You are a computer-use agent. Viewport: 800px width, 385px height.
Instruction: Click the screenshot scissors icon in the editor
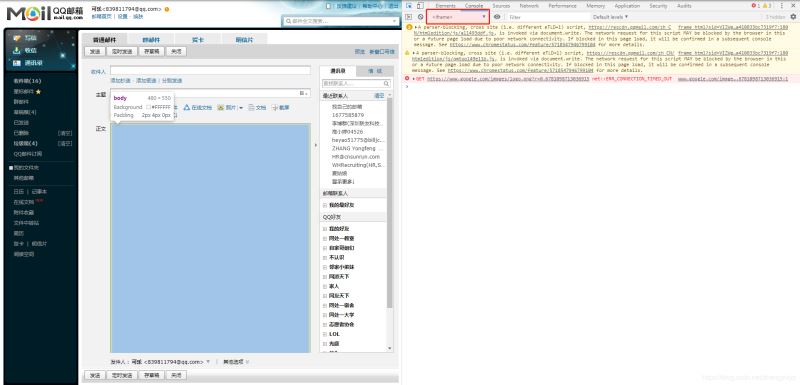[274, 108]
